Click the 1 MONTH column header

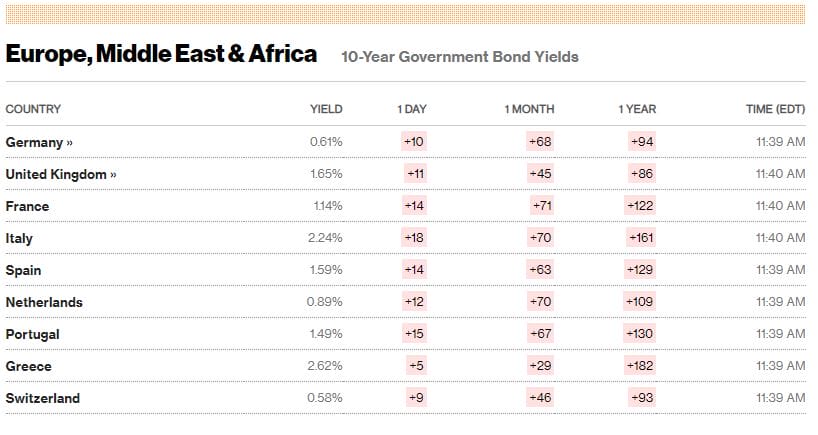[529, 109]
